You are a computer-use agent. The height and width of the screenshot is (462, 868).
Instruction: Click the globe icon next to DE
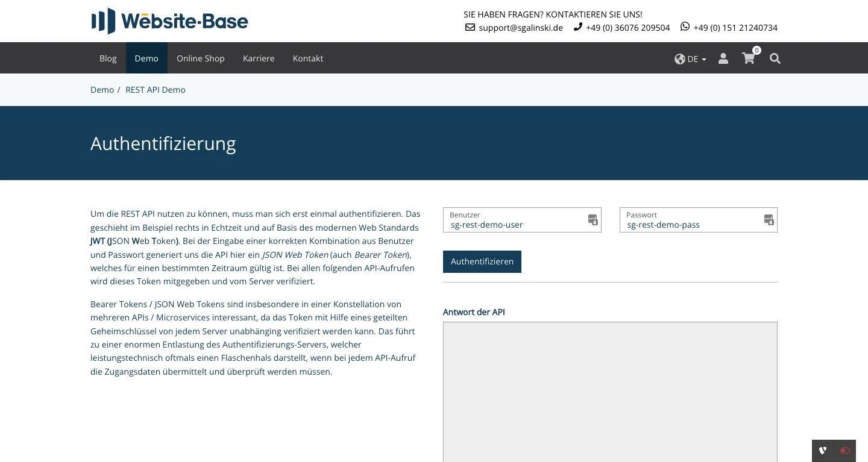(x=681, y=58)
